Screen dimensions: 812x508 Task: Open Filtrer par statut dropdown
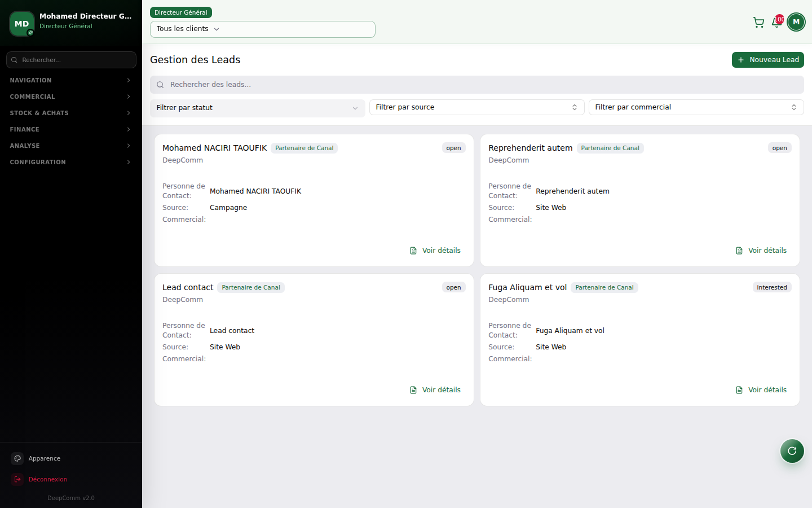click(x=258, y=108)
